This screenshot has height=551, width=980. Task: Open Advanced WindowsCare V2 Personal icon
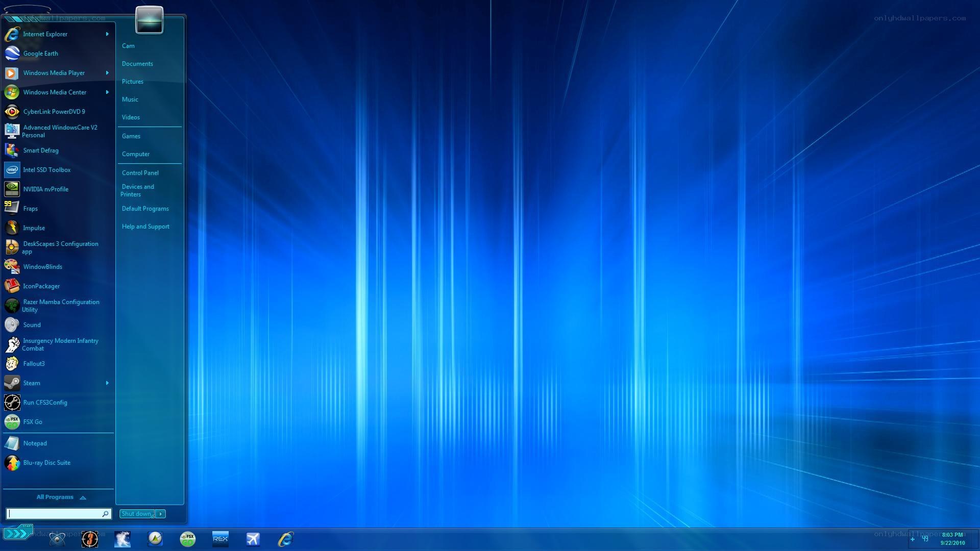(12, 131)
